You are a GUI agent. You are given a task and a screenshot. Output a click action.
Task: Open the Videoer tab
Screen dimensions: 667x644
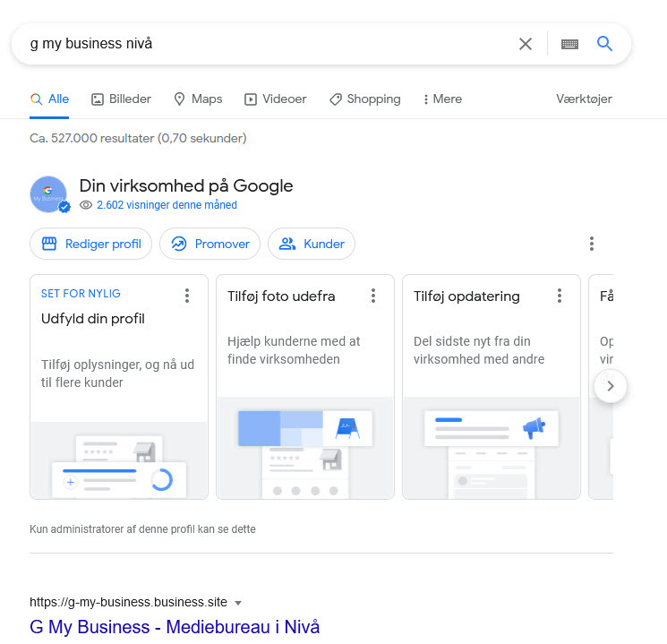click(x=275, y=99)
